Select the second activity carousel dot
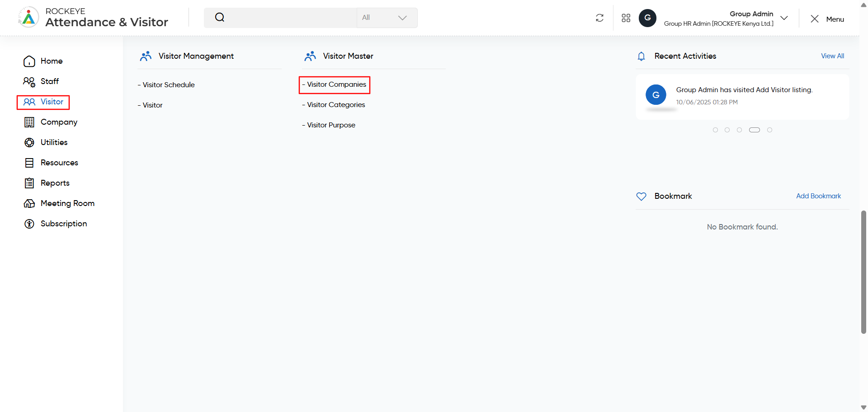868x412 pixels. 727,130
